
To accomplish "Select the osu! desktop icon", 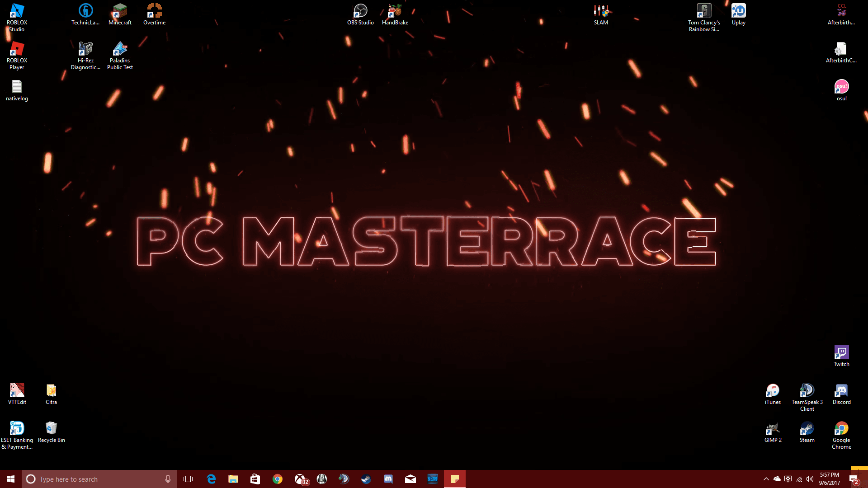I will 841,87.
